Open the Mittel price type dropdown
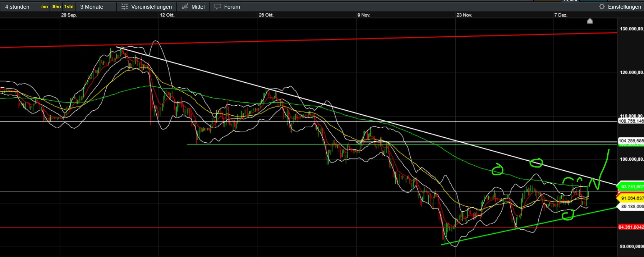Viewport: 644px width, 257px height. [x=198, y=7]
